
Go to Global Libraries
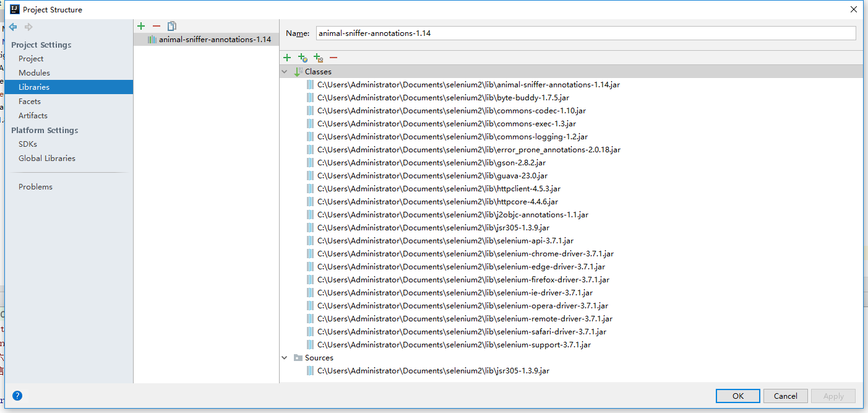coord(47,159)
